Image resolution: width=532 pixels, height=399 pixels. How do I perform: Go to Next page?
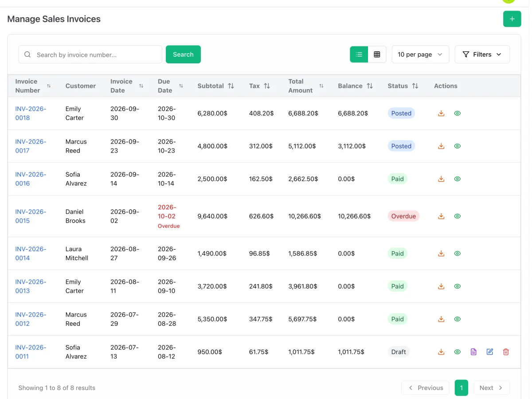pos(492,388)
